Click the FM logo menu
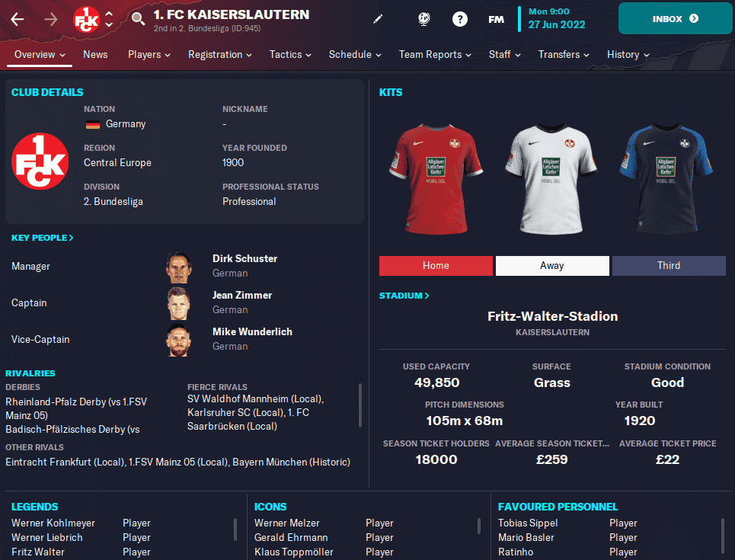Viewport: 735px width, 560px height. [x=496, y=19]
